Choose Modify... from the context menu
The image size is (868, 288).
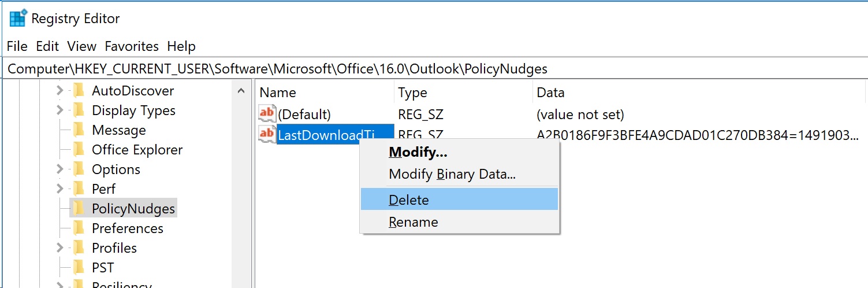click(460, 153)
